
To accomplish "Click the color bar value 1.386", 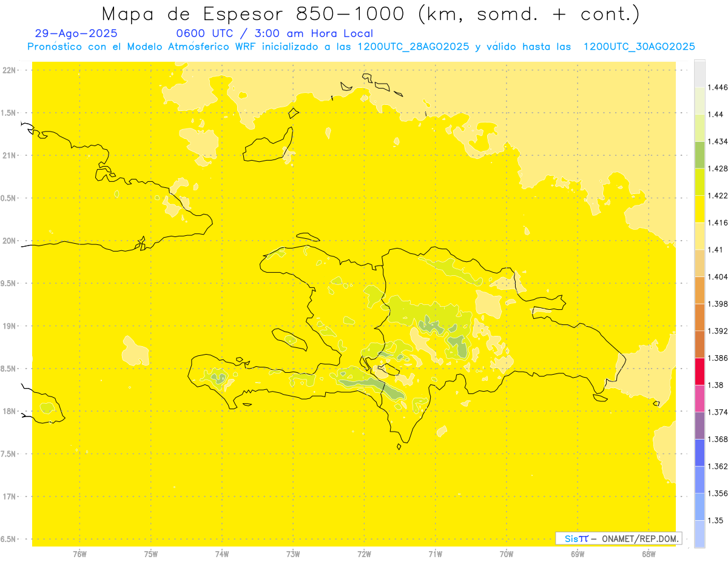I will [718, 358].
